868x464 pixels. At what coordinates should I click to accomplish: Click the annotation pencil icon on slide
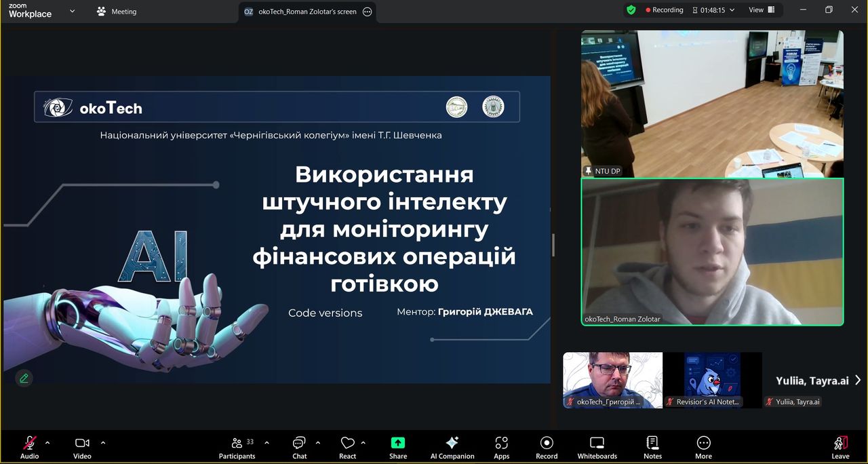point(24,378)
